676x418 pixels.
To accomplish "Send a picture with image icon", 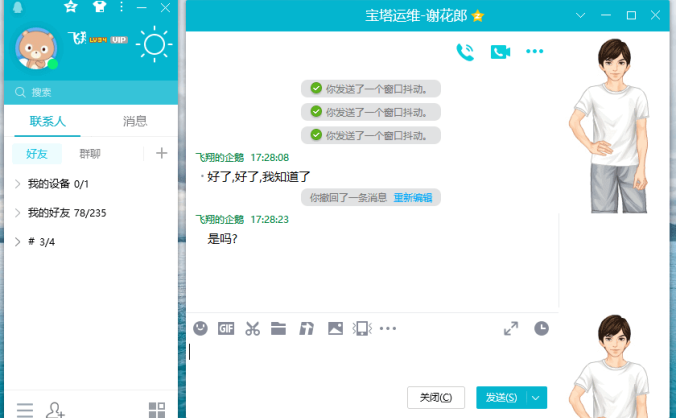I will click(335, 328).
